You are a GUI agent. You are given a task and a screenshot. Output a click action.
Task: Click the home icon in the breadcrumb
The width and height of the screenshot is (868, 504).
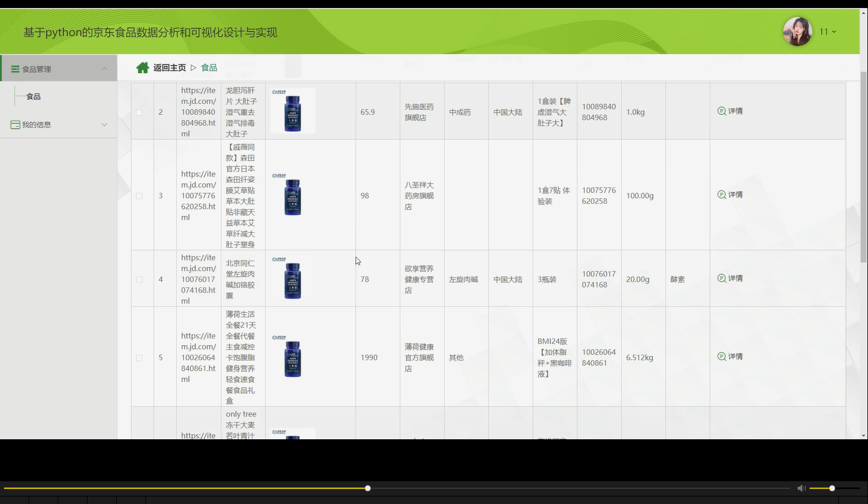pos(143,67)
